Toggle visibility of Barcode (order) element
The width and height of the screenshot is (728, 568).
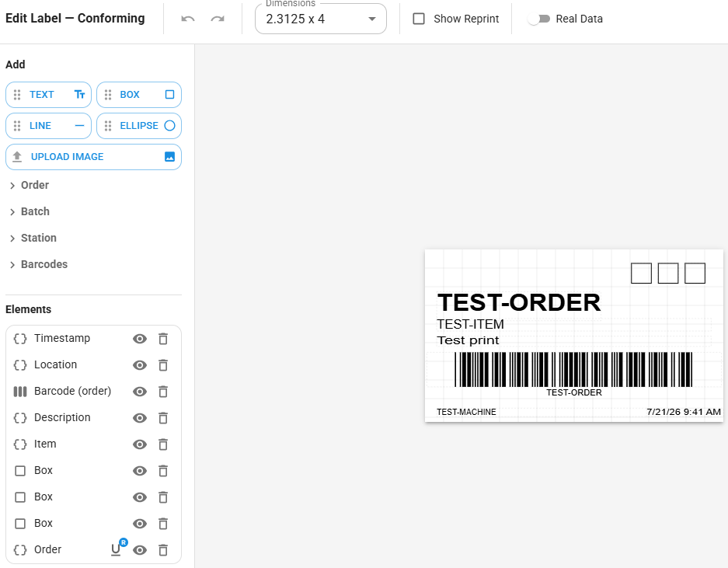point(140,392)
